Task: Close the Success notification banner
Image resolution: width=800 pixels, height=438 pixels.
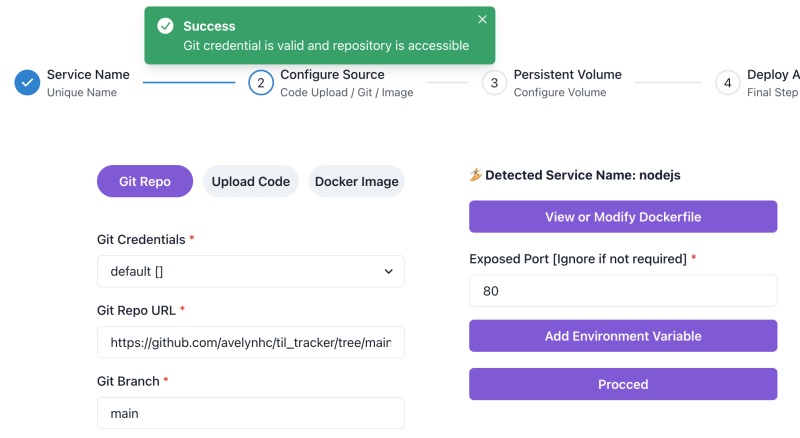Action: [x=482, y=19]
